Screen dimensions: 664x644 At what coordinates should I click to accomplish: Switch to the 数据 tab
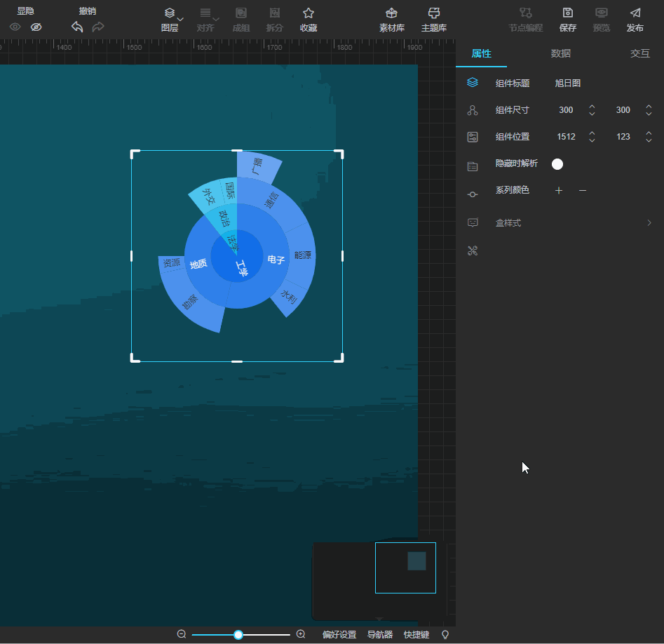coord(561,53)
